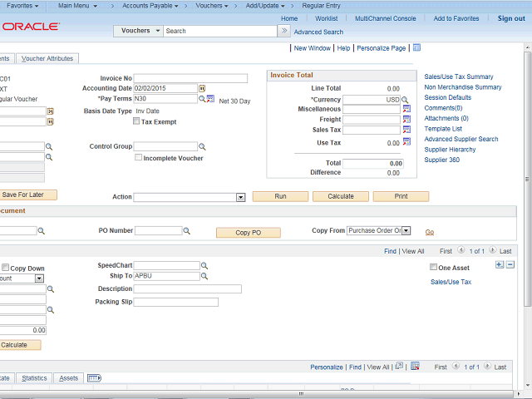532x399 pixels.
Task: Click Save For Later button
Action: click(x=27, y=195)
